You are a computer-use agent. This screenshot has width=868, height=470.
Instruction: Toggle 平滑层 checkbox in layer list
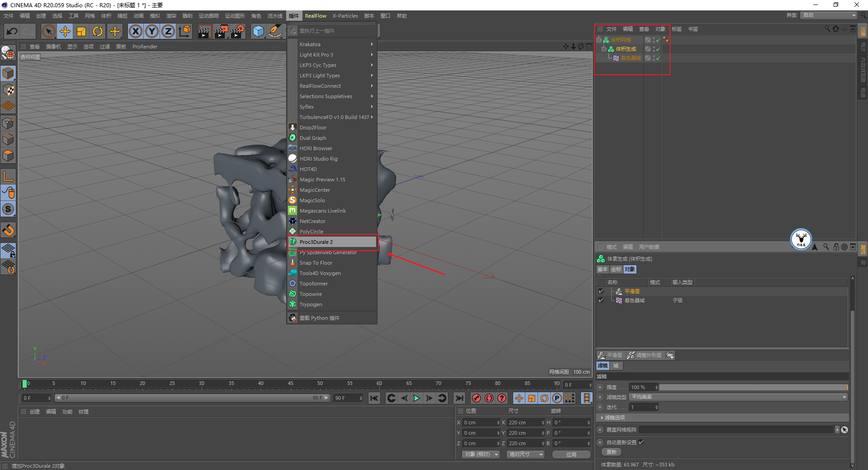coord(601,291)
